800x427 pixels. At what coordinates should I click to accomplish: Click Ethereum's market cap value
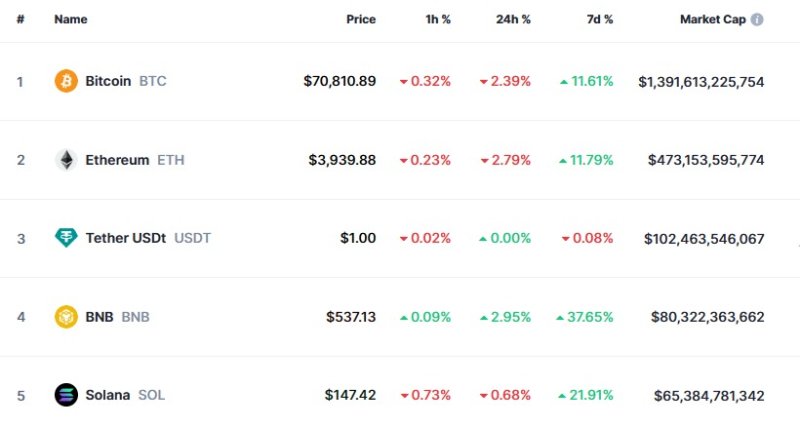click(706, 160)
